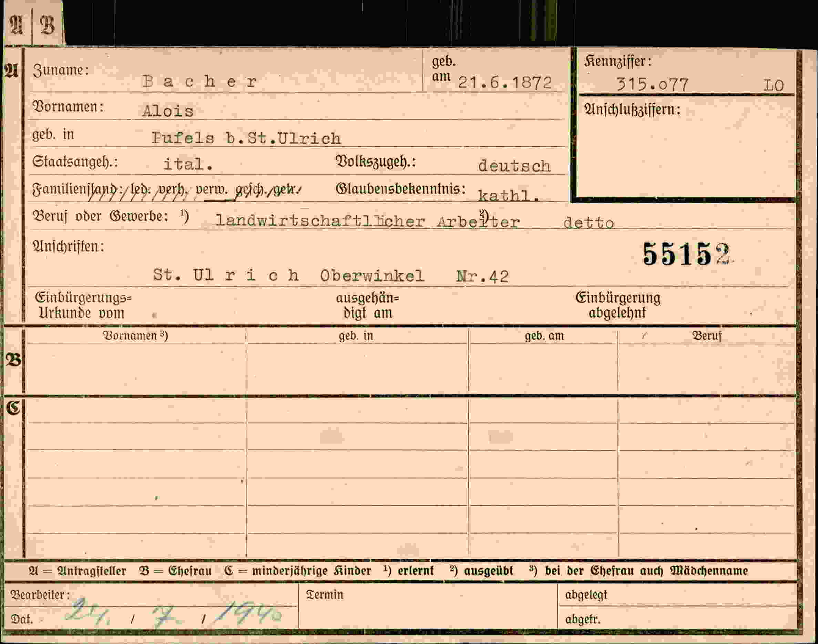
Task: Select the religion value "kathl."
Action: (x=508, y=195)
